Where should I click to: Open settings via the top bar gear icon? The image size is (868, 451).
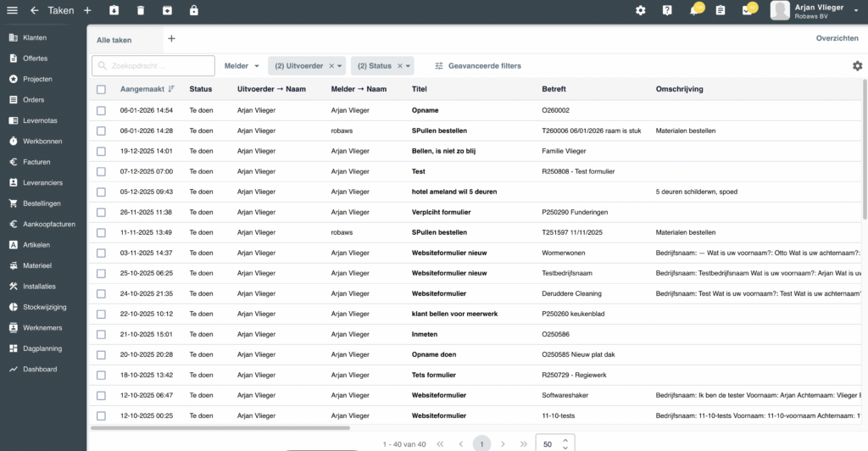point(641,10)
